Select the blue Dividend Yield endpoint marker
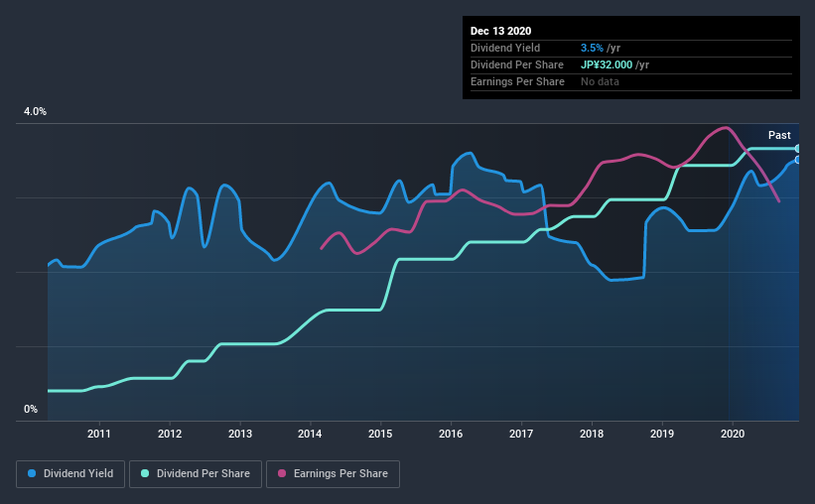This screenshot has height=504, width=815. [x=798, y=160]
